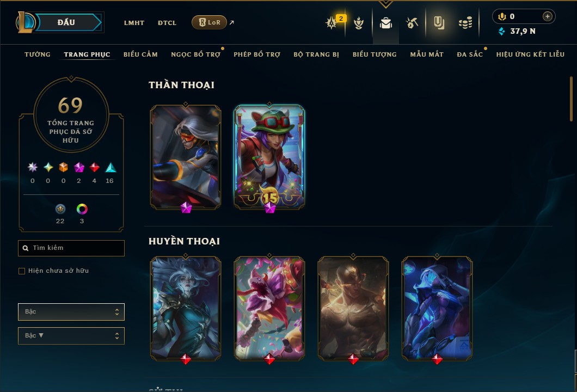Click the plus icon to buy RP
Viewport: 577px width, 392px height.
tap(547, 16)
